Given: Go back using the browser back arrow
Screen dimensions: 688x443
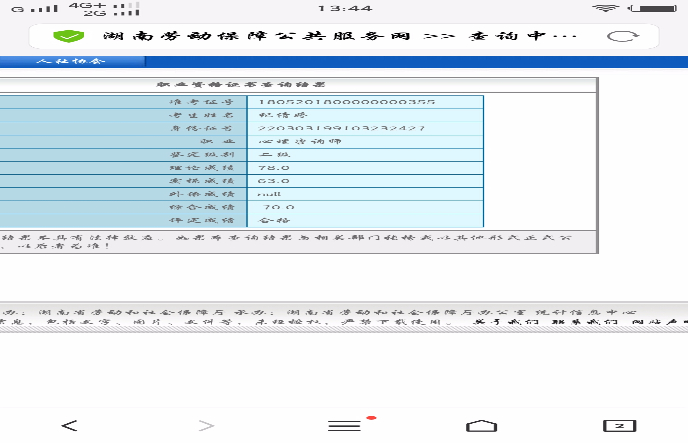Looking at the screenshot, I should point(69,425).
